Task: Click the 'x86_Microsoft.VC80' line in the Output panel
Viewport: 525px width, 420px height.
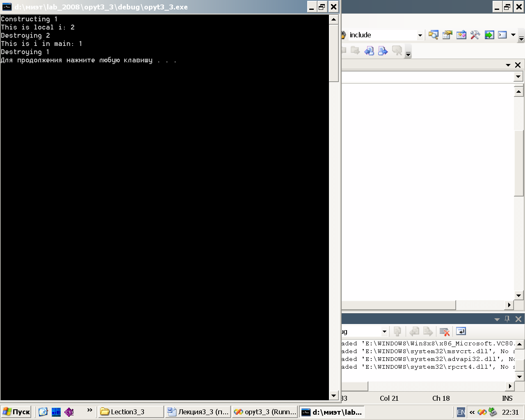Action: point(428,343)
